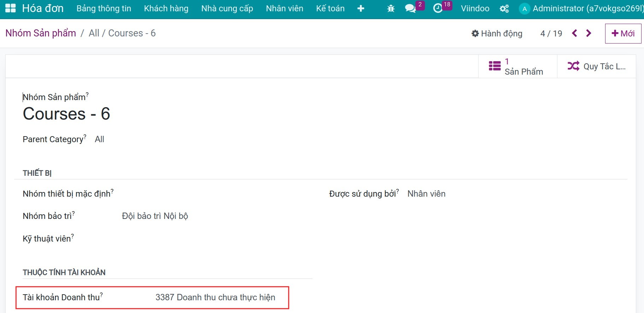The width and height of the screenshot is (644, 313).
Task: Open the Viindoo company switcher
Action: 475,8
